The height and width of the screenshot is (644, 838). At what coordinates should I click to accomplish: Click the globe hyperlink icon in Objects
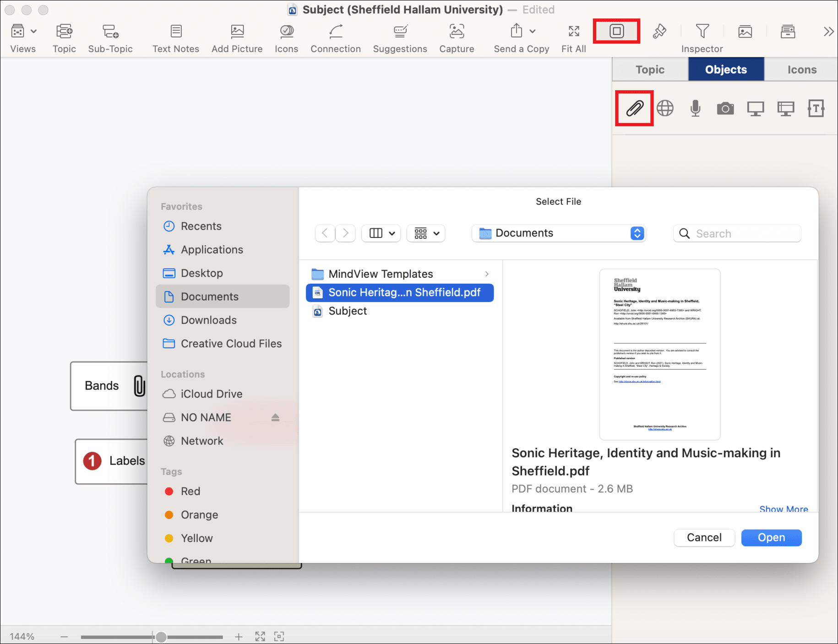click(665, 108)
